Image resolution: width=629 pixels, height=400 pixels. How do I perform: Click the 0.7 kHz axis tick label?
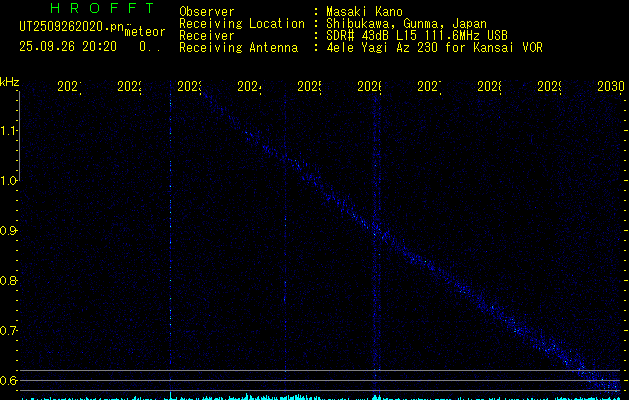[10, 331]
